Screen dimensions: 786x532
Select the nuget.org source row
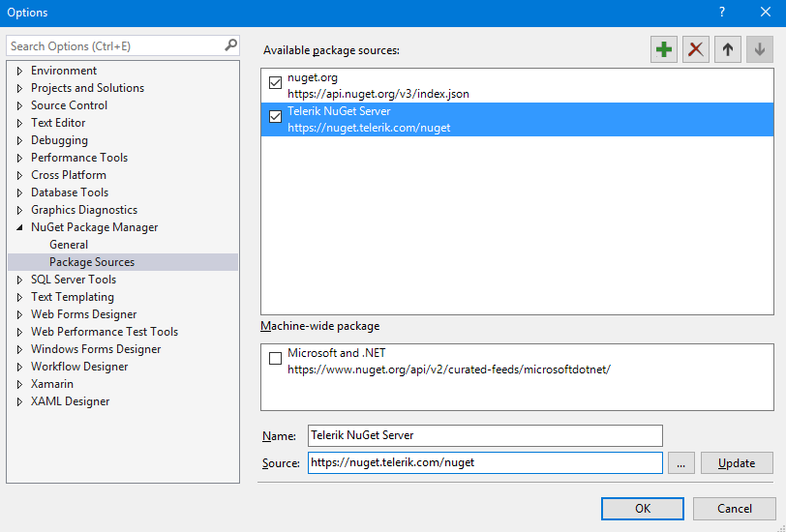[x=517, y=86]
